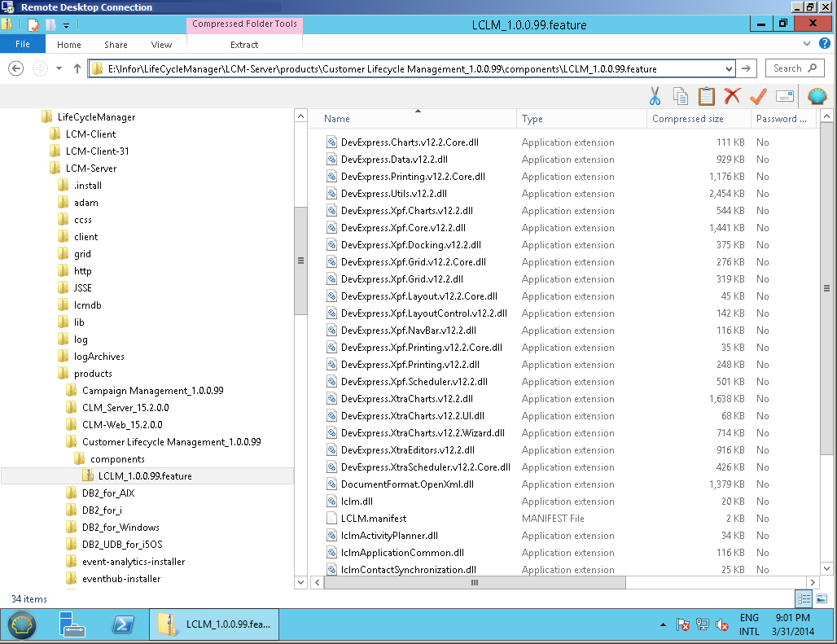Image resolution: width=837 pixels, height=644 pixels.
Task: Click the Paste clipboard icon
Action: coord(706,96)
